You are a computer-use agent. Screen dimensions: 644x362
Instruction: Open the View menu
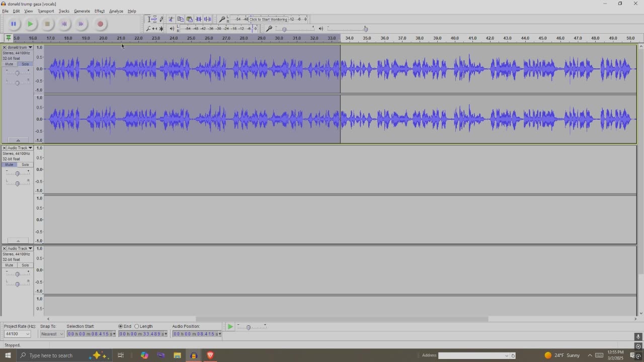[x=28, y=11]
